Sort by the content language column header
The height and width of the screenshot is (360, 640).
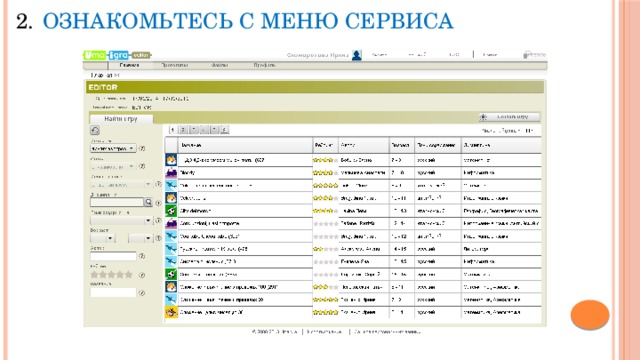click(438, 145)
